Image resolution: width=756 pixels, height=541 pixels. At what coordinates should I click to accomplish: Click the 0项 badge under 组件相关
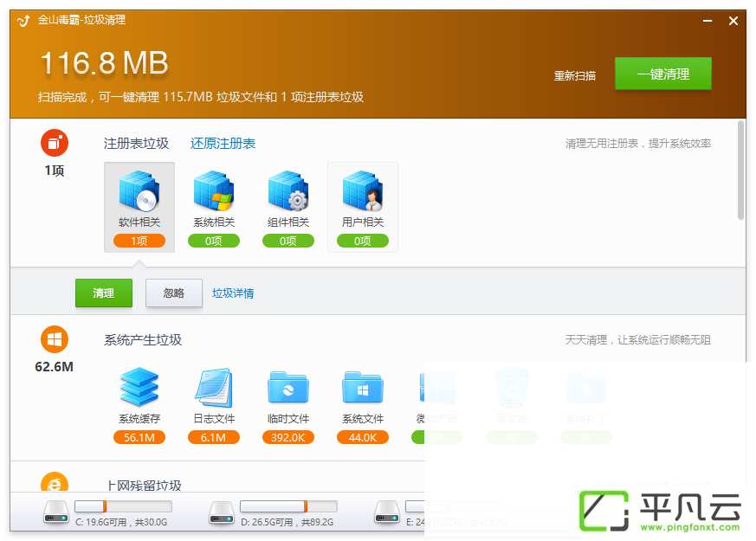pos(288,241)
